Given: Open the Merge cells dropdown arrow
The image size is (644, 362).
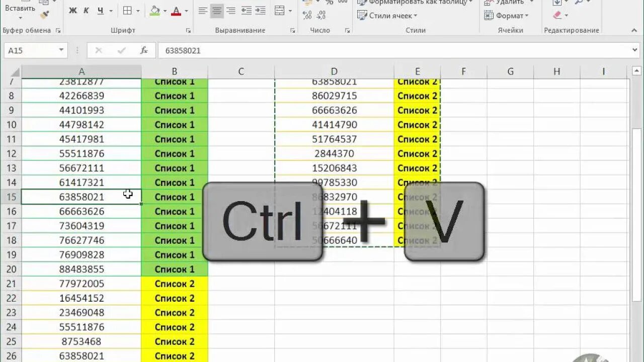Looking at the screenshot, I should tap(290, 11).
